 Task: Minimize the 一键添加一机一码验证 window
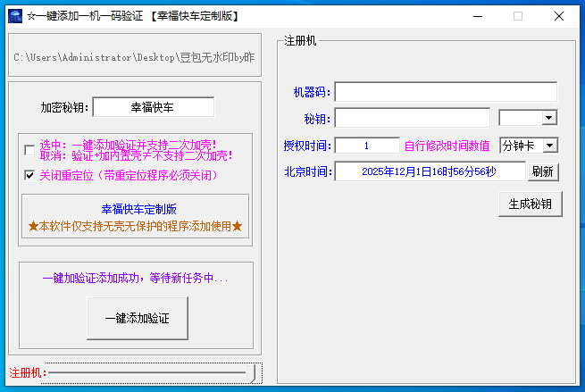[x=476, y=15]
